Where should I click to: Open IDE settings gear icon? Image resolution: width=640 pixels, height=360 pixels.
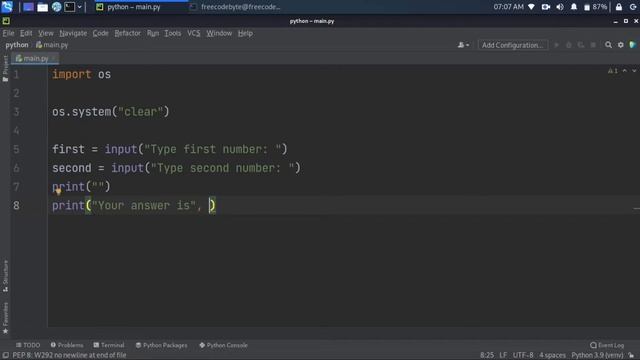(x=620, y=45)
